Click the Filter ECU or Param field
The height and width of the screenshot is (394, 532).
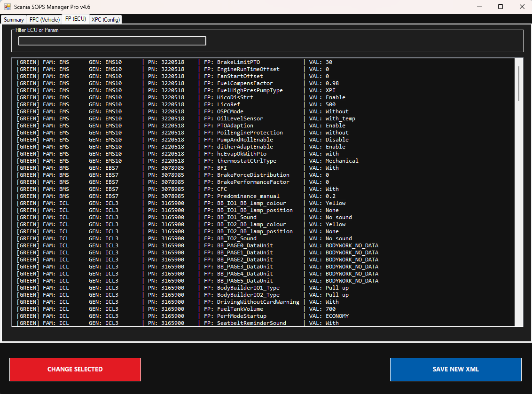tap(112, 41)
